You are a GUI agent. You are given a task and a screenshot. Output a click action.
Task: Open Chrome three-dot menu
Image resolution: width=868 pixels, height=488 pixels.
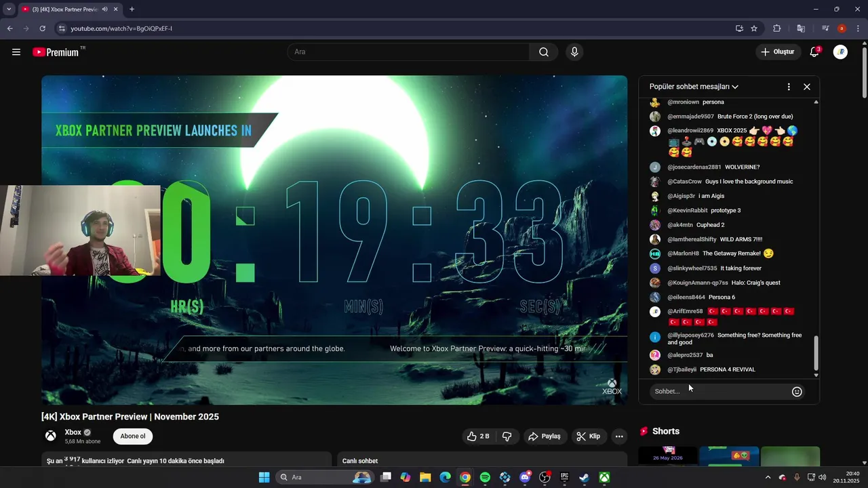click(857, 28)
